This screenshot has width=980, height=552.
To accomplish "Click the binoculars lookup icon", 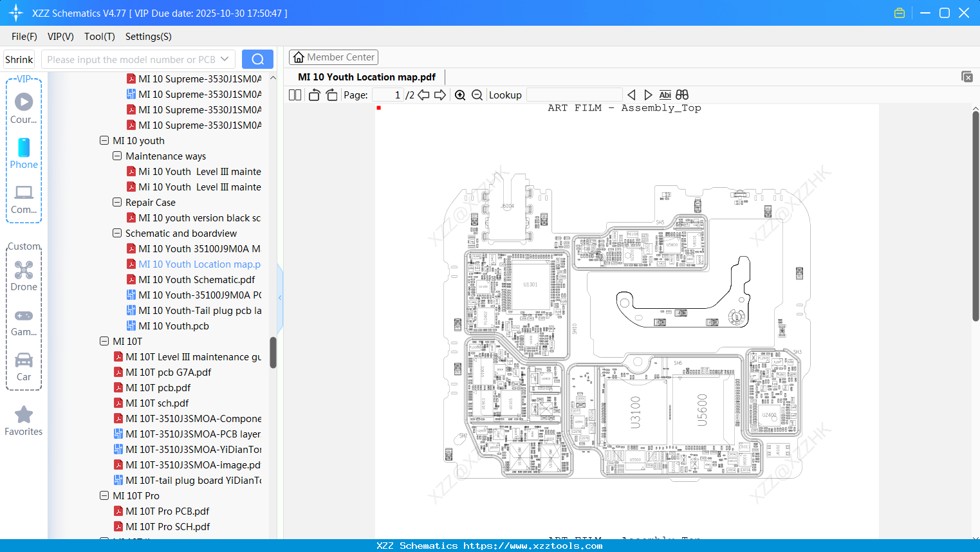I will click(x=681, y=95).
